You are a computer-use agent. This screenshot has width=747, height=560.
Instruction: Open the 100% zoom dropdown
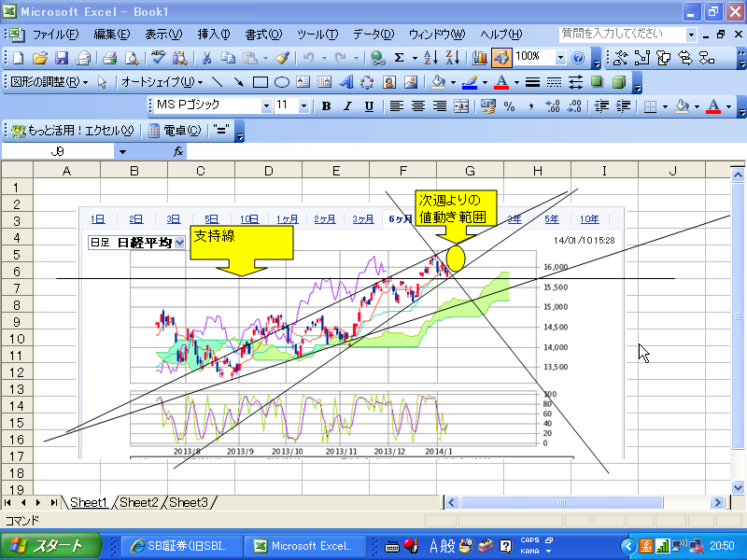[559, 58]
